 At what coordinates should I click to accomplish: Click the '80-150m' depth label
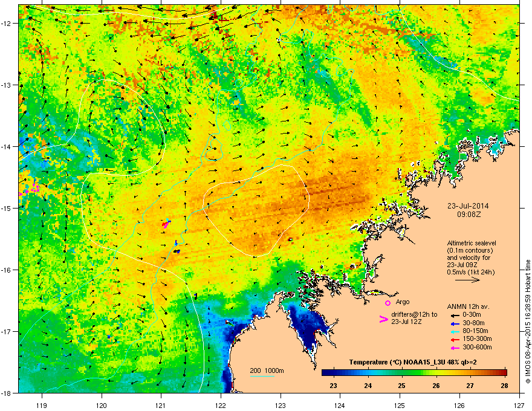pos(475,331)
